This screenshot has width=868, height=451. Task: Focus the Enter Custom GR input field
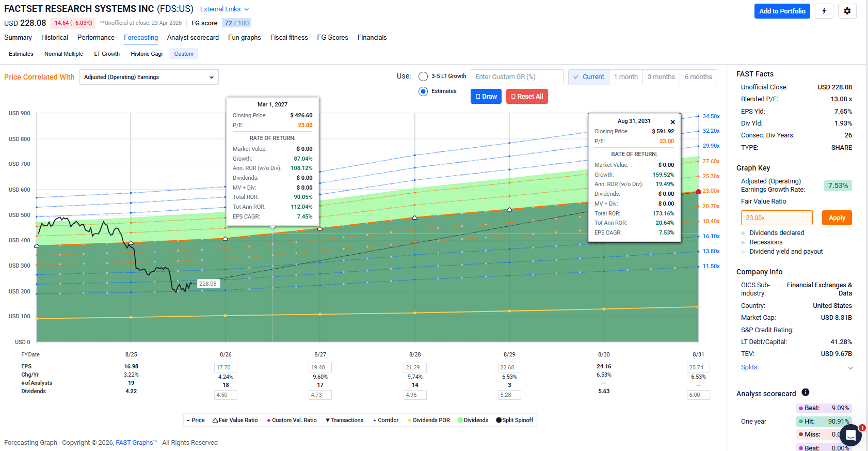point(517,77)
